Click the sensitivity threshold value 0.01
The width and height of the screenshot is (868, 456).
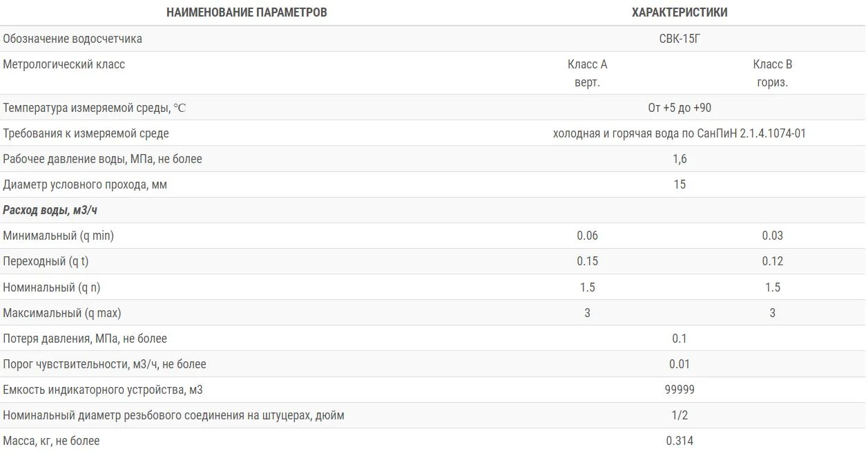(679, 364)
